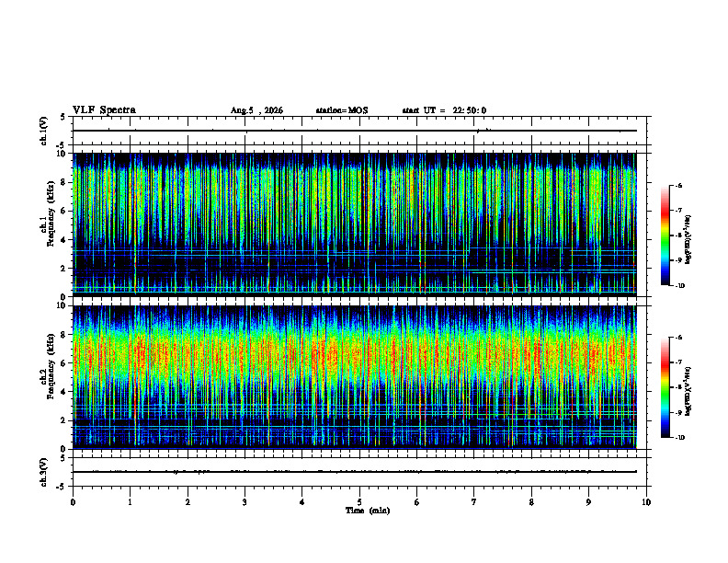Click the time axis tick label "0"
Viewport: 728px width, 563px height.
point(73,502)
